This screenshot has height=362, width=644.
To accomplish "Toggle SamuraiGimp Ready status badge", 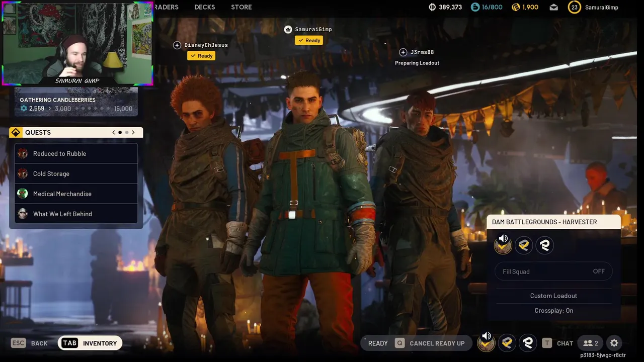I will pos(309,40).
